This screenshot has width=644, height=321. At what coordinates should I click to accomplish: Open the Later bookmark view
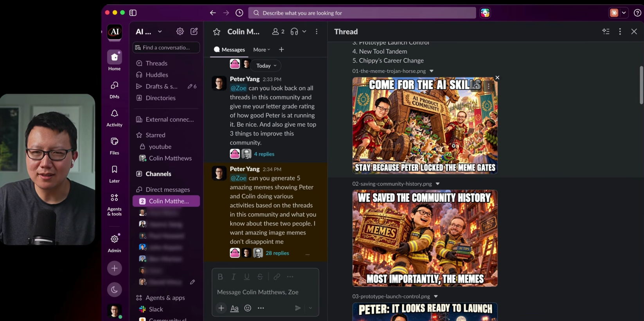115,174
